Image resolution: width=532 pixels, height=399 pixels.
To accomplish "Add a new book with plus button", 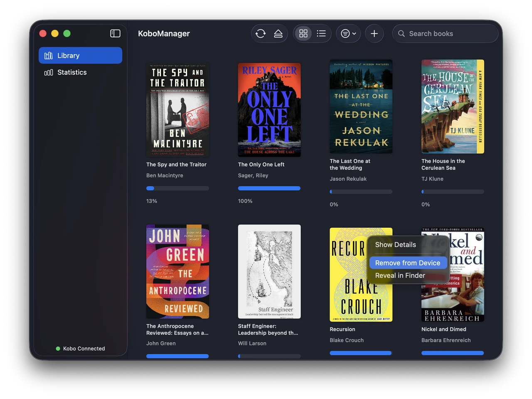I will coord(374,34).
